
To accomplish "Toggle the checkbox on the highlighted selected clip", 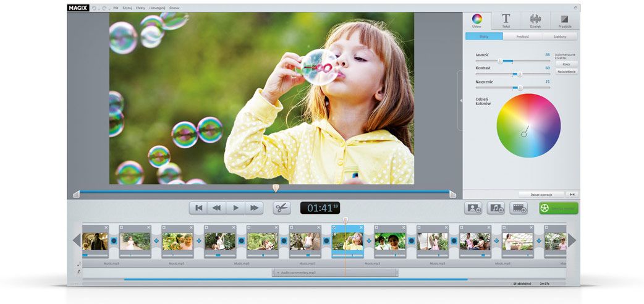I will point(335,227).
